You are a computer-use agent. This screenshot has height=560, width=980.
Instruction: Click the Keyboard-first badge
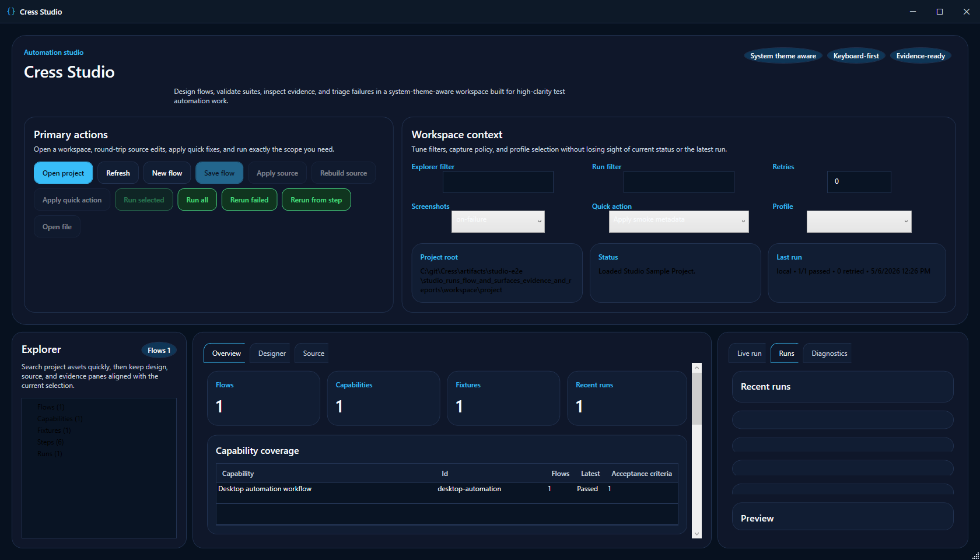(x=856, y=56)
